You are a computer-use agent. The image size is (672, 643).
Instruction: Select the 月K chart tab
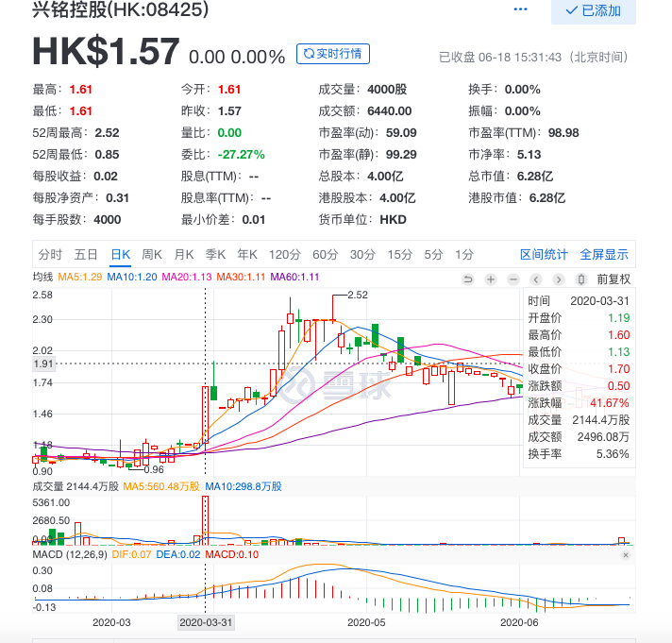pyautogui.click(x=184, y=255)
